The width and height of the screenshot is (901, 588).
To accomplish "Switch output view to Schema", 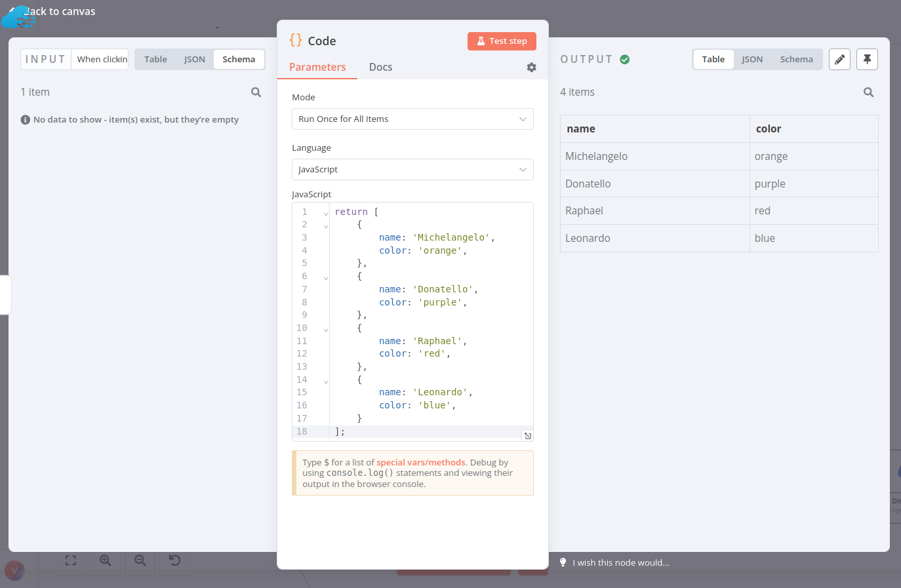I will pos(796,60).
